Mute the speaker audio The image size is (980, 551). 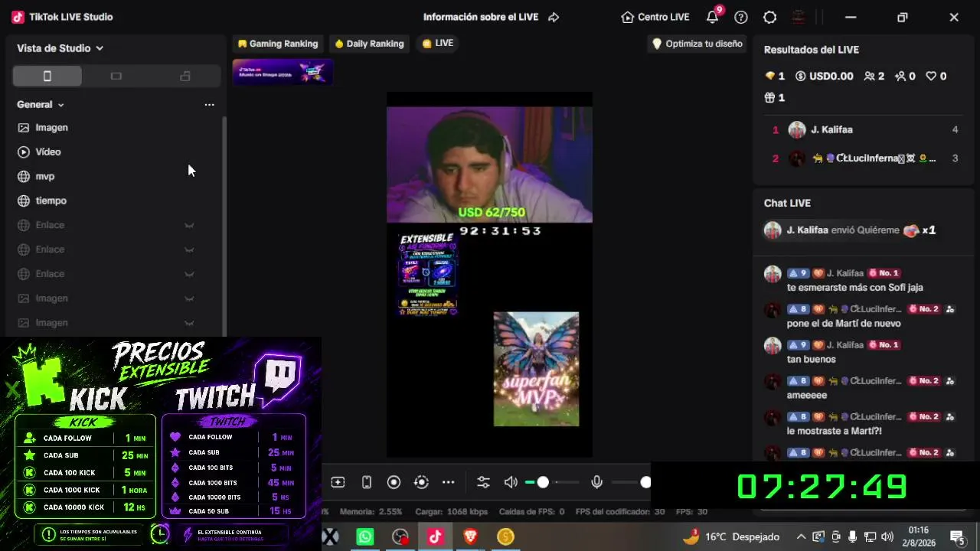tap(511, 482)
